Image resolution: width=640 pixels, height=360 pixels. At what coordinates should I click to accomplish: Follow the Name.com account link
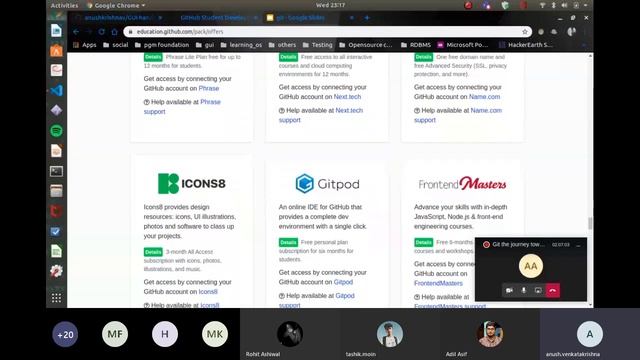484,97
